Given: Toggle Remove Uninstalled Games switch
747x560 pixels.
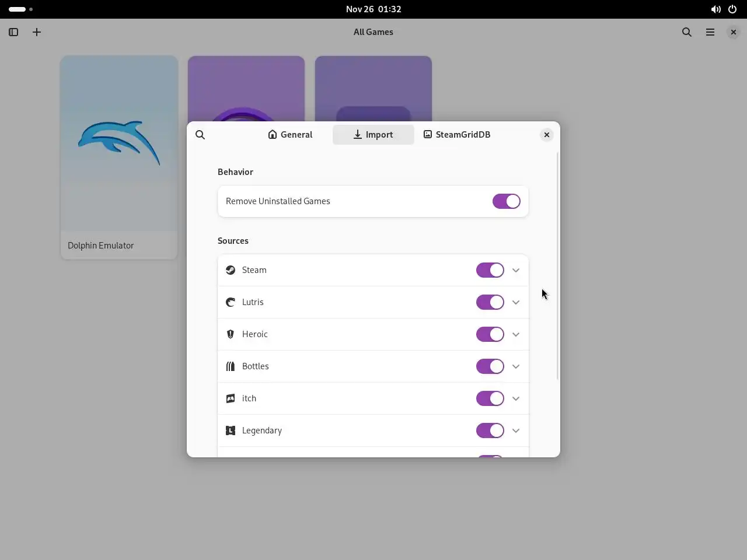Looking at the screenshot, I should (507, 201).
